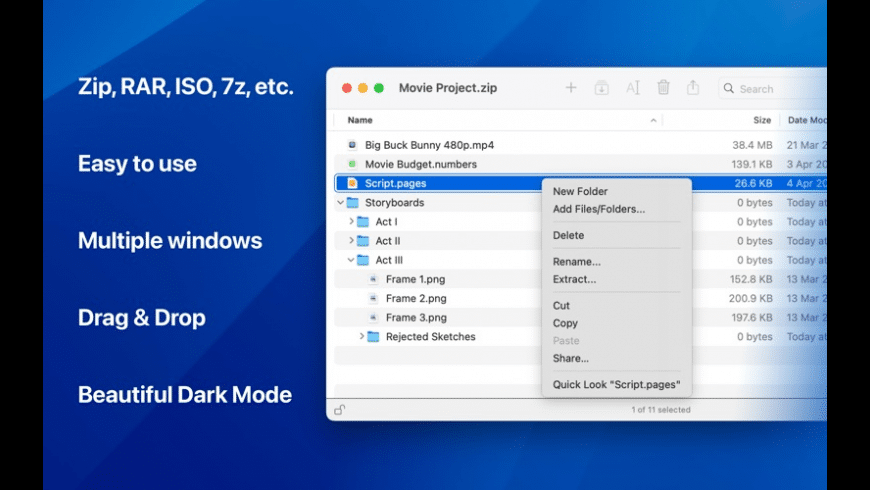Select the Movie Budget.numbers file name
Image resolution: width=870 pixels, height=490 pixels.
tap(421, 164)
